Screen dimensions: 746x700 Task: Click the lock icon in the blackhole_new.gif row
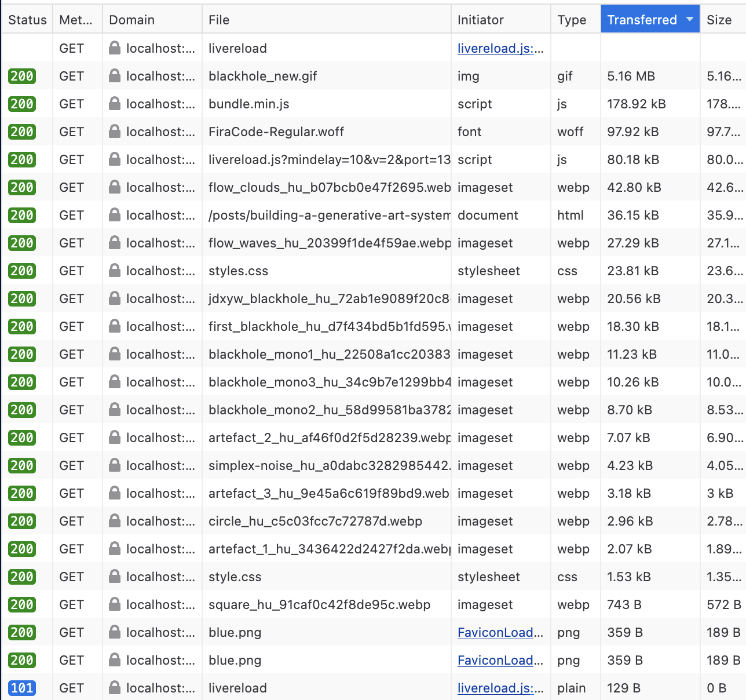coord(115,76)
